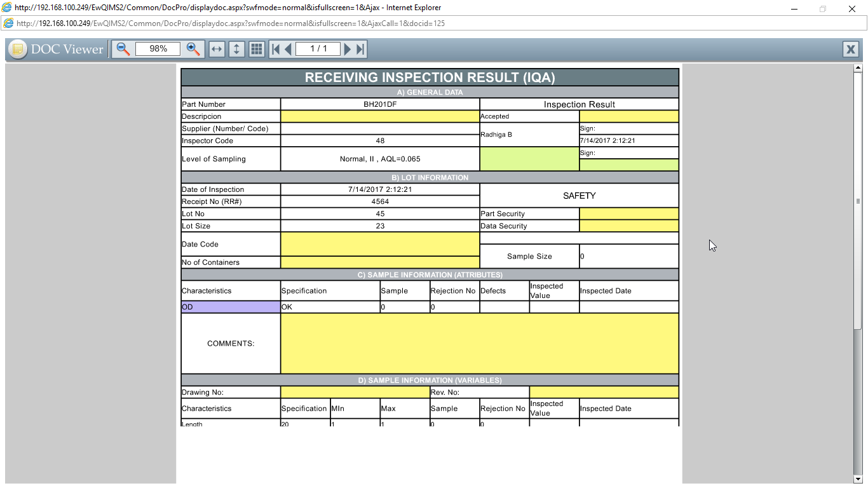Click the inspector code value 48
The height and width of the screenshot is (488, 868).
click(x=380, y=140)
